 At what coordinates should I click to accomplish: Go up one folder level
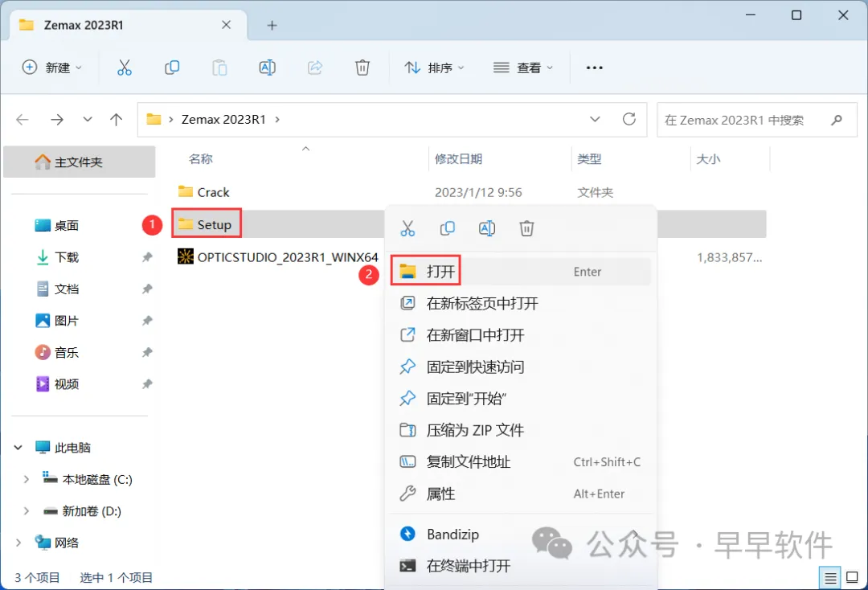tap(117, 120)
